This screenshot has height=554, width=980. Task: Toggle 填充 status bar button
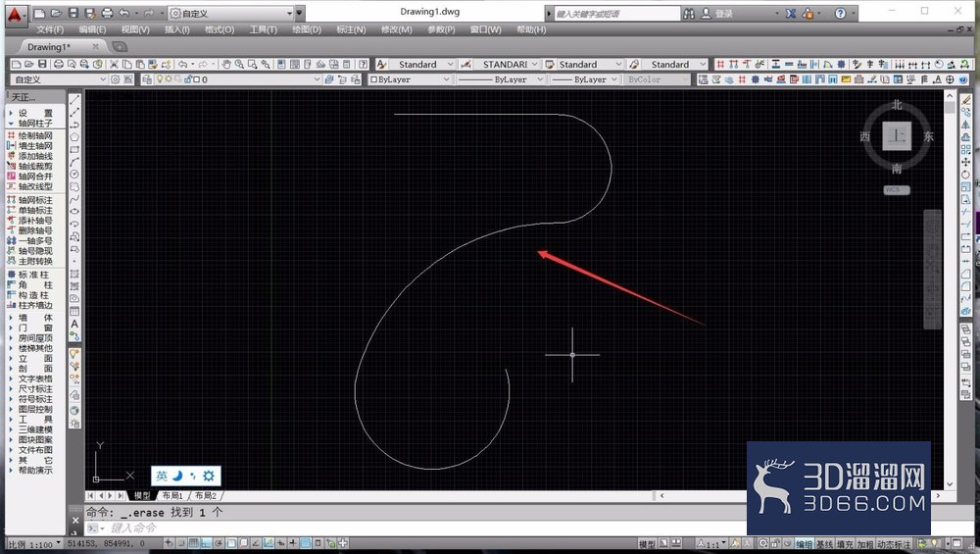coord(845,544)
